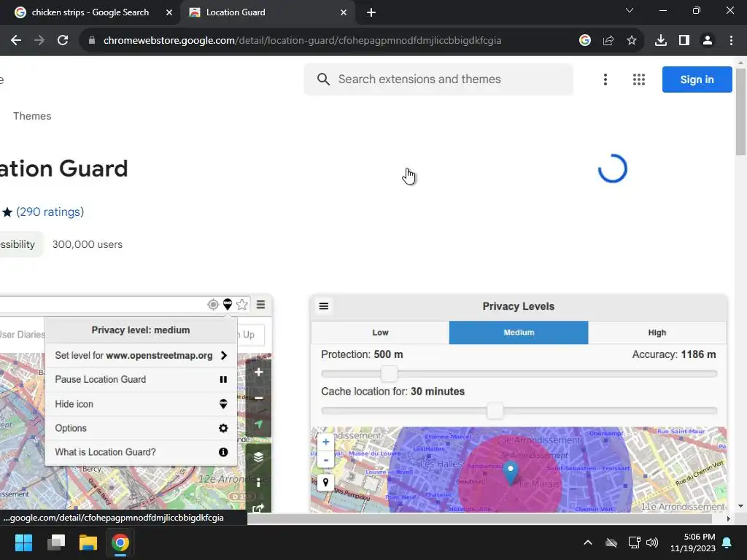Reload the current page
747x560 pixels.
point(63,41)
